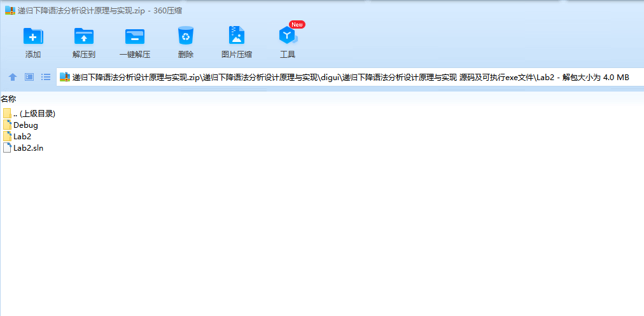Click the 解压到 label text
Image resolution: width=644 pixels, height=316 pixels.
point(84,55)
